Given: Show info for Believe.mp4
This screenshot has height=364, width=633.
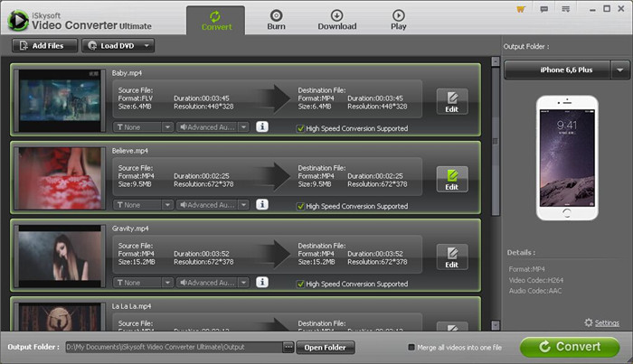Looking at the screenshot, I should click(262, 205).
